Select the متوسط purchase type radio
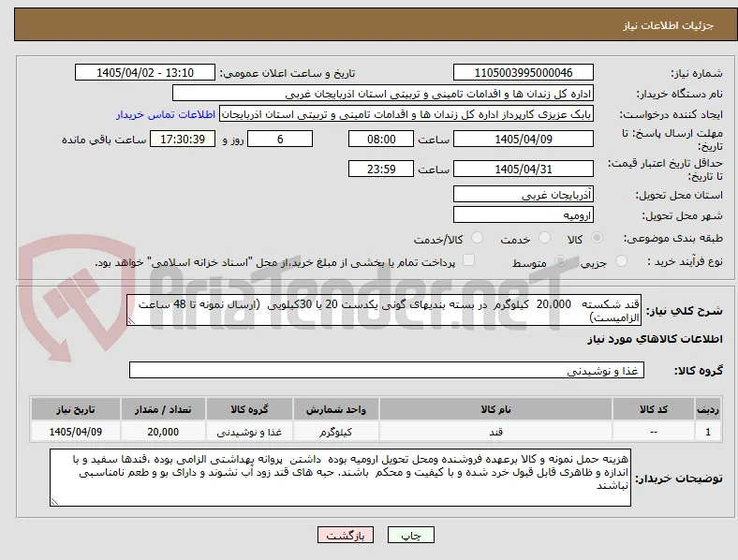This screenshot has height=560, width=738. point(560,261)
